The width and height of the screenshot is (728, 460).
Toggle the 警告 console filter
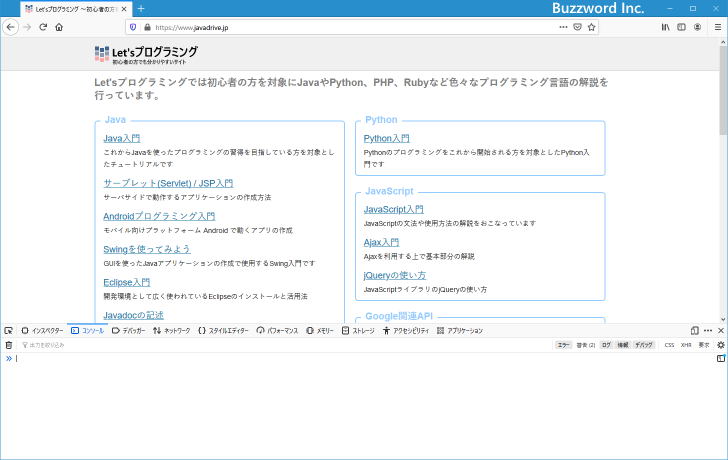pos(585,345)
